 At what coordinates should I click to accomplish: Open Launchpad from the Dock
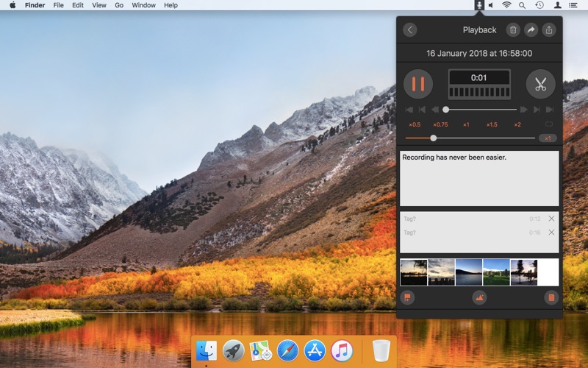point(233,351)
